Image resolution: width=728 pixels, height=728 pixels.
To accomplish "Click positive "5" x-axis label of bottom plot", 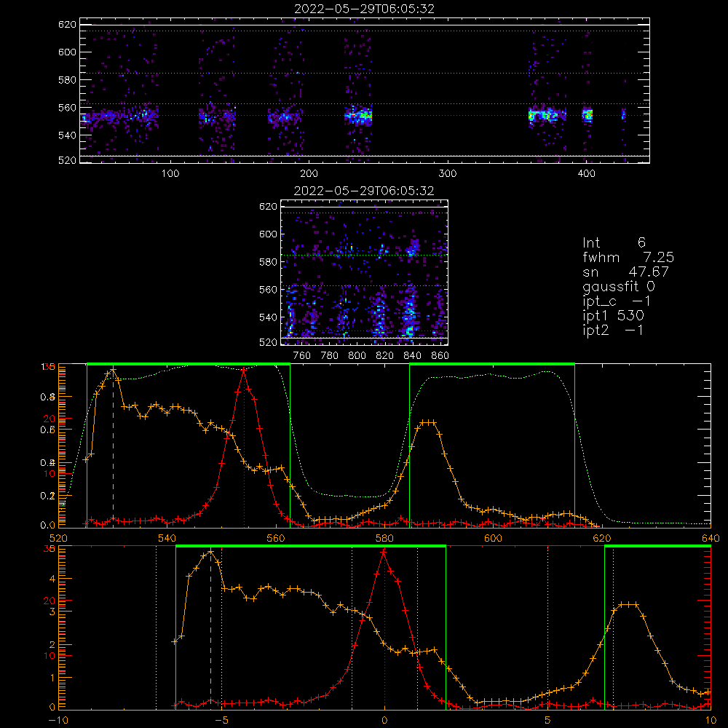I will [x=548, y=721].
